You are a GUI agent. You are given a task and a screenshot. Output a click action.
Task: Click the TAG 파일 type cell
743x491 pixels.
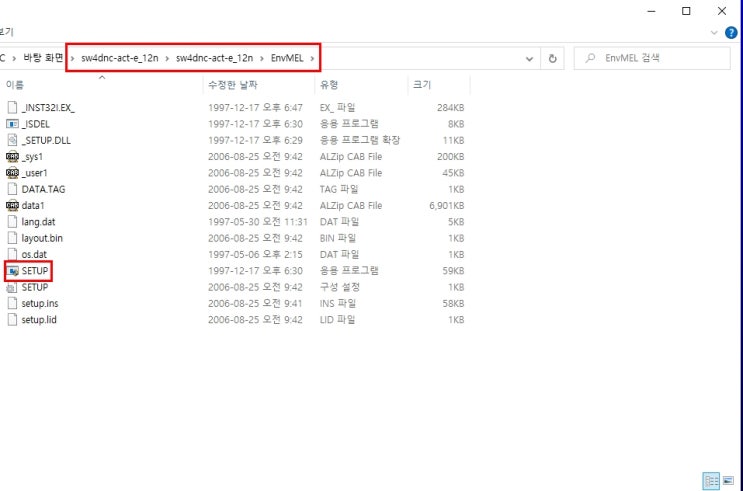(339, 189)
